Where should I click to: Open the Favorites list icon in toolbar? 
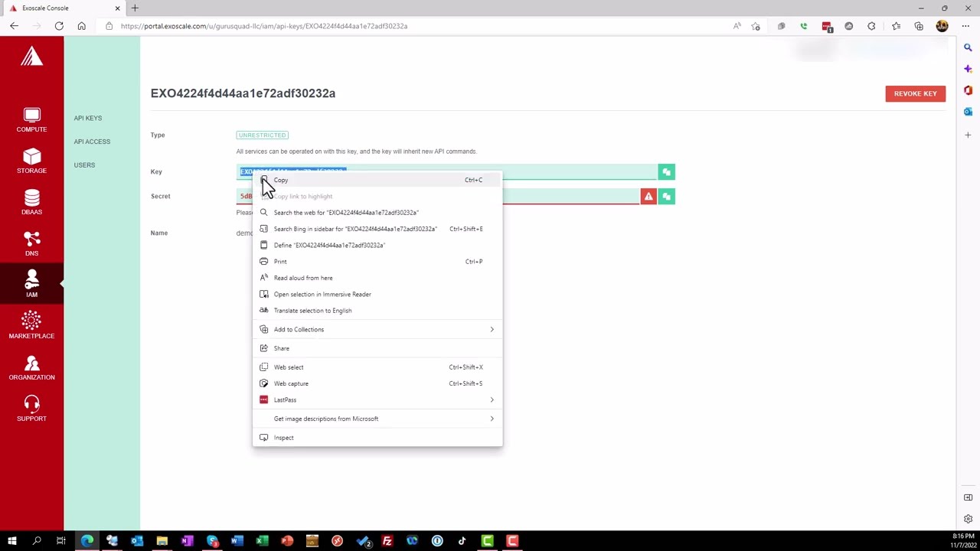[896, 26]
